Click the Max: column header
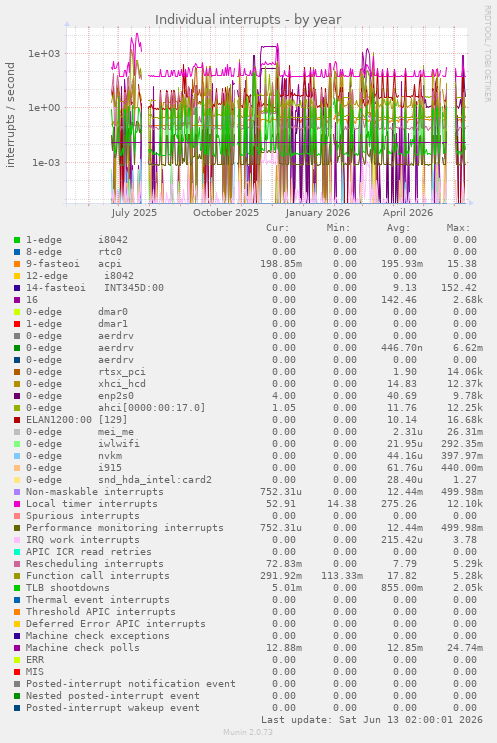The image size is (497, 743). (458, 228)
